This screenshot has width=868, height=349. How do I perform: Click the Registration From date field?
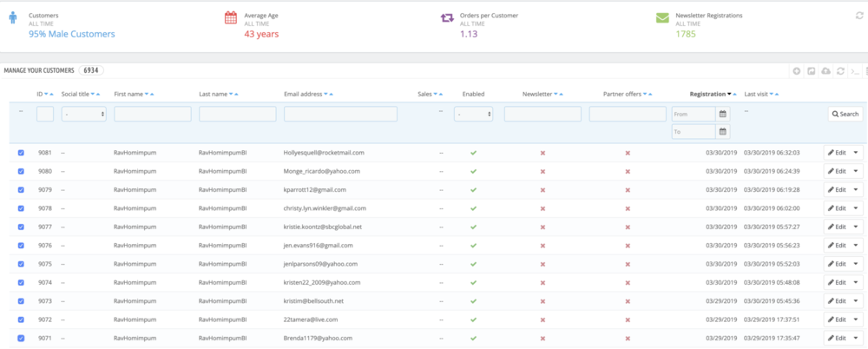[694, 114]
